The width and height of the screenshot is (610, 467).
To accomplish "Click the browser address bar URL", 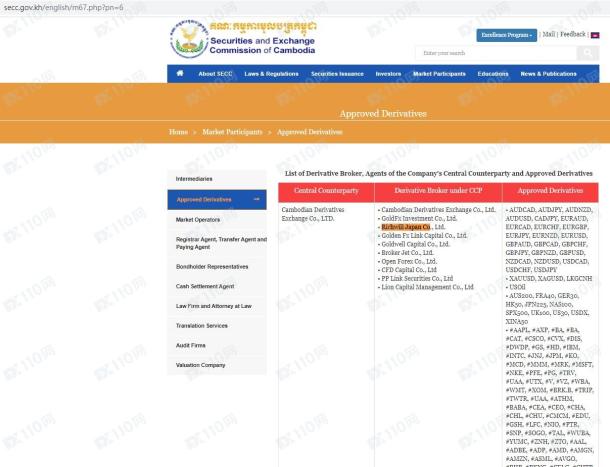I will click(64, 7).
